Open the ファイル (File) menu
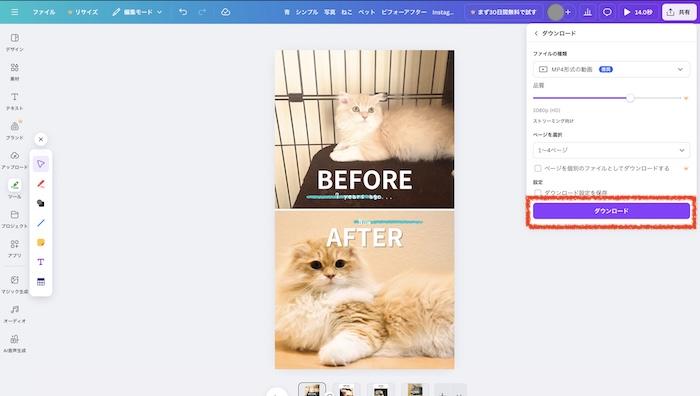 click(x=44, y=12)
